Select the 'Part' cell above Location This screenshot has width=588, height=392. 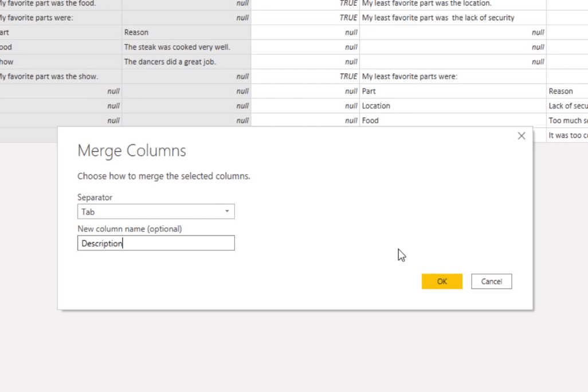pyautogui.click(x=453, y=91)
